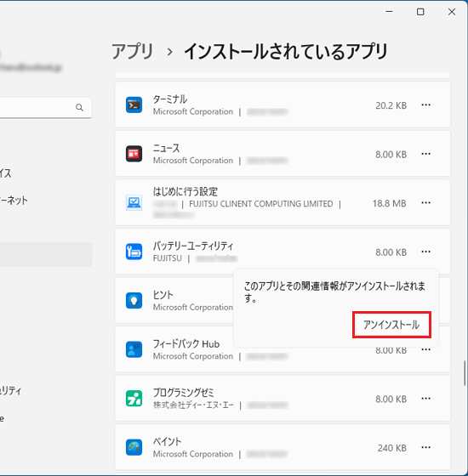Click the はじめに行う設定 app name
Screen dimensions: 468x476
tap(185, 191)
